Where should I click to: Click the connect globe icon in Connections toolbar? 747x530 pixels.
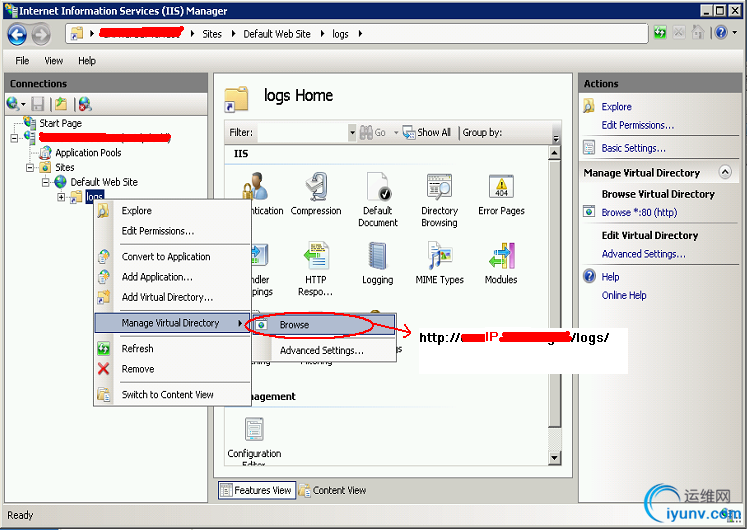(x=13, y=104)
